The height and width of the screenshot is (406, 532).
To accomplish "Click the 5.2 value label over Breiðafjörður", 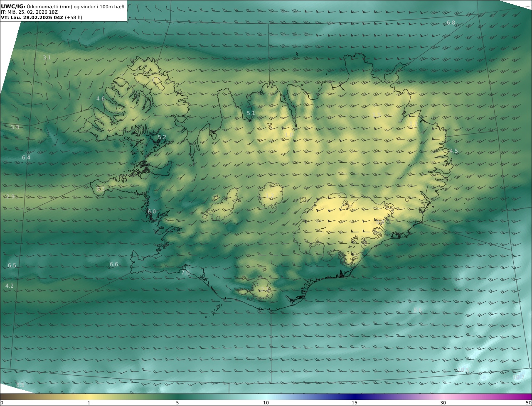I will click(x=162, y=137).
